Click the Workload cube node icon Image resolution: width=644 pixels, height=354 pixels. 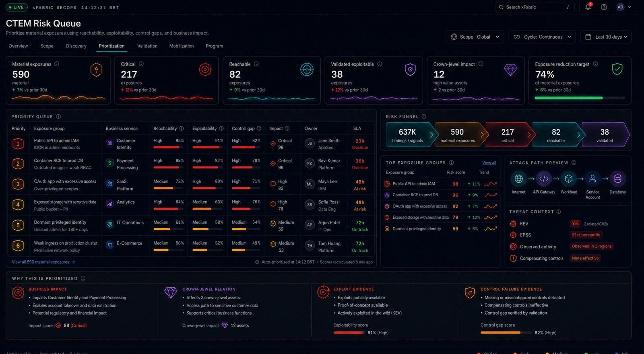point(569,179)
